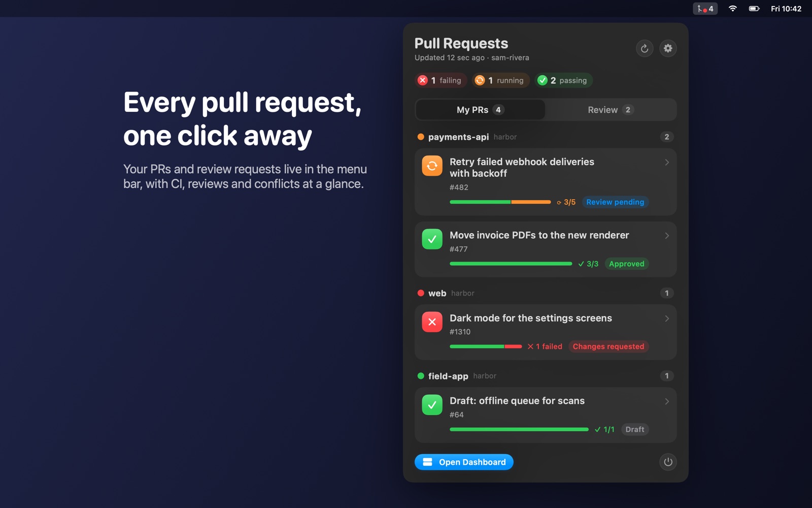Filter by the 1 failing chip
812x508 pixels.
[x=440, y=80]
